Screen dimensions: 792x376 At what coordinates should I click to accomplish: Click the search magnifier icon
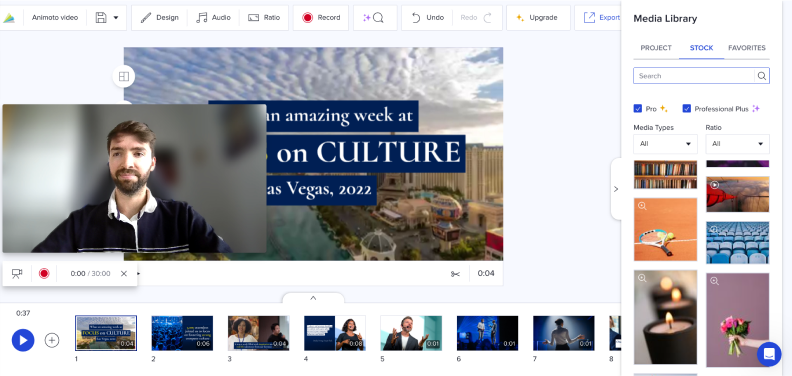point(762,76)
